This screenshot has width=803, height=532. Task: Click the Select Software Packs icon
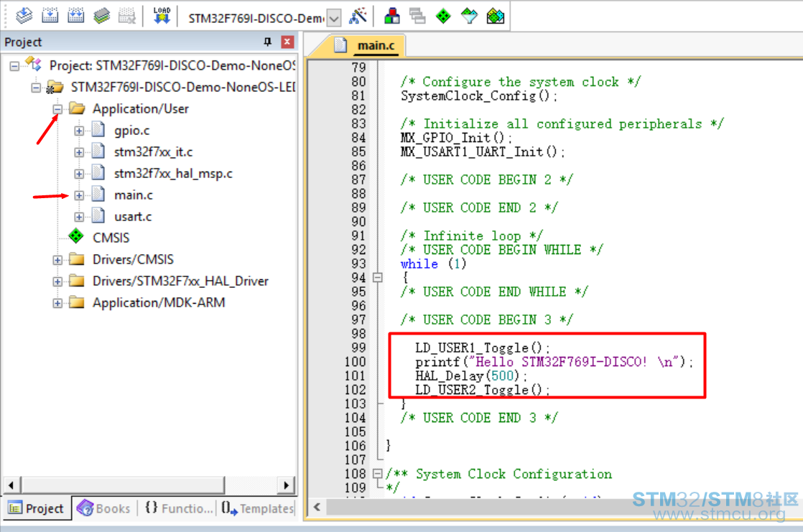point(468,16)
